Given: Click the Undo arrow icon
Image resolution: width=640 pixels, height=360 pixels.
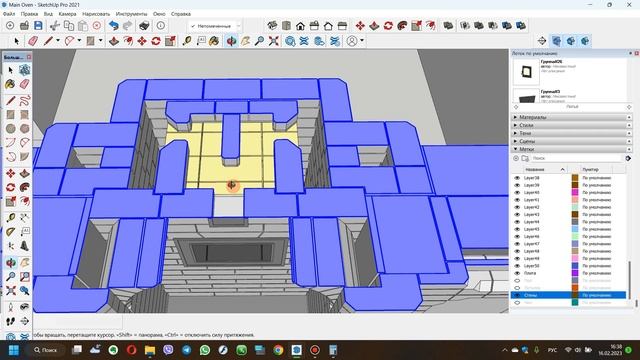Looking at the screenshot, I should [x=113, y=26].
